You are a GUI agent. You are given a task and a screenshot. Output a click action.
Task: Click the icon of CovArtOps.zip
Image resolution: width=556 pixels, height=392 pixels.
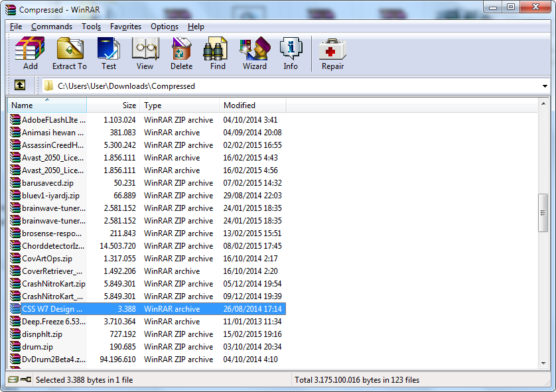15,259
